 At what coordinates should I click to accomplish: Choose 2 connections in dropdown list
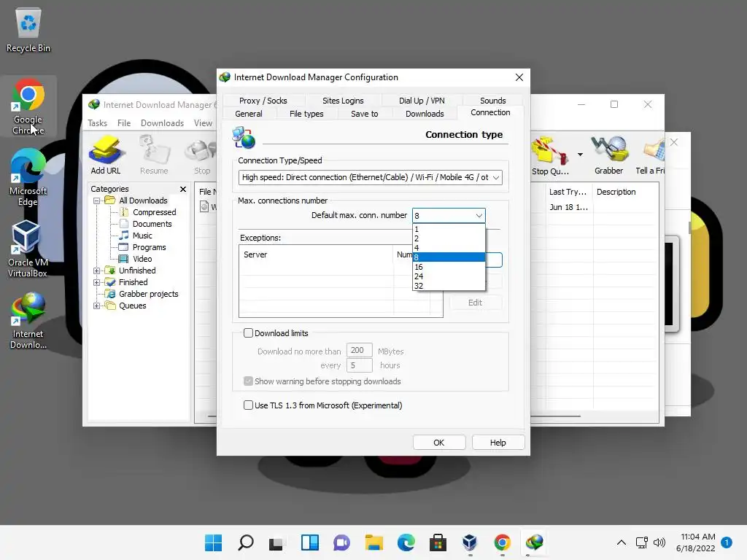(449, 238)
